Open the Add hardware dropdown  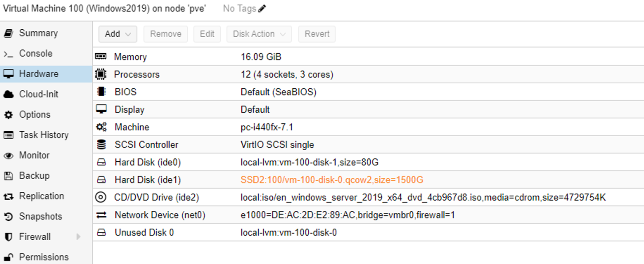click(x=117, y=34)
